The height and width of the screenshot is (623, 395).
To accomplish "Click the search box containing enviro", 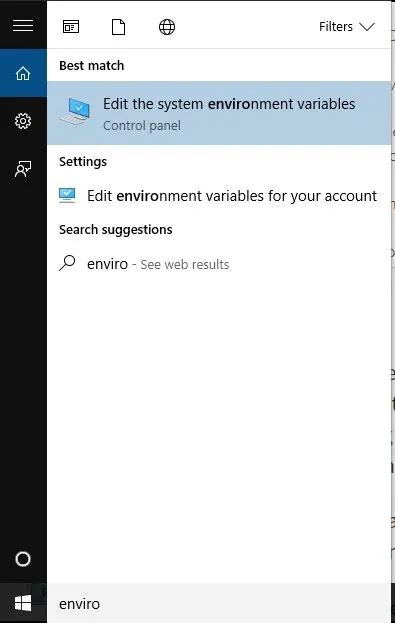I will pyautogui.click(x=219, y=604).
